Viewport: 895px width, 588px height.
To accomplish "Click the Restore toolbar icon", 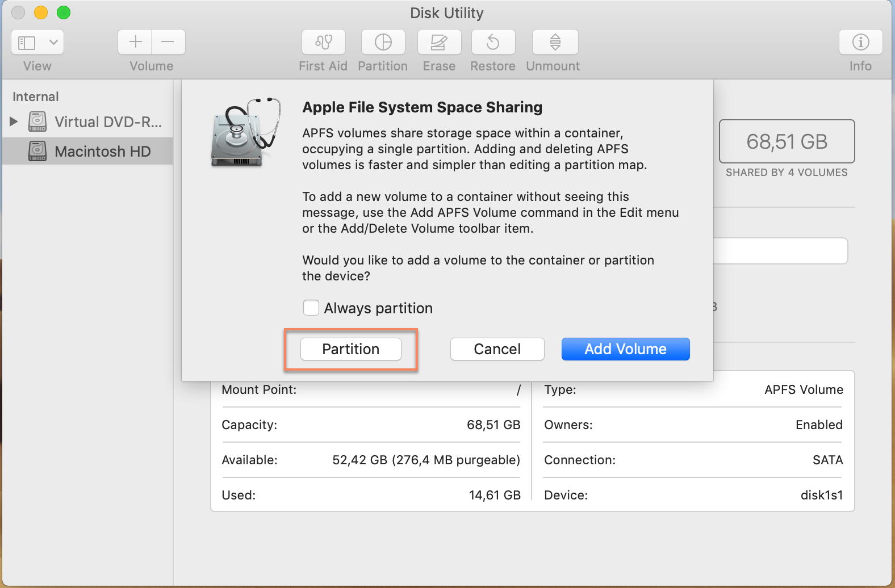I will 493,42.
